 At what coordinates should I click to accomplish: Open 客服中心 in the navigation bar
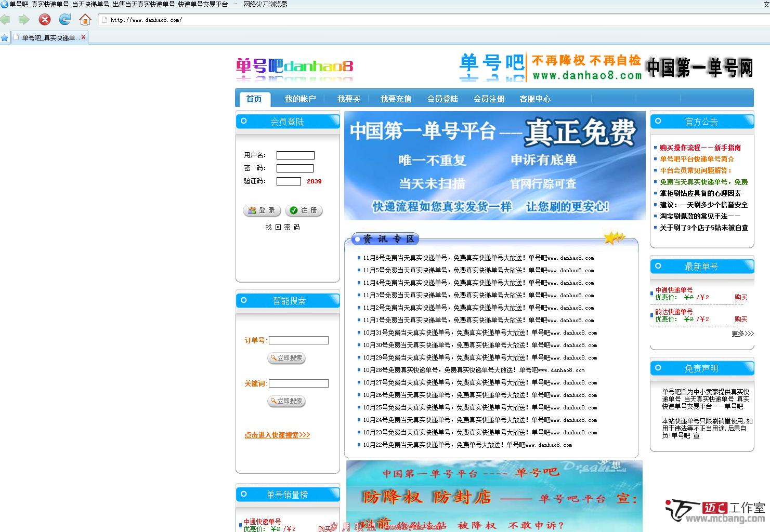coord(535,99)
